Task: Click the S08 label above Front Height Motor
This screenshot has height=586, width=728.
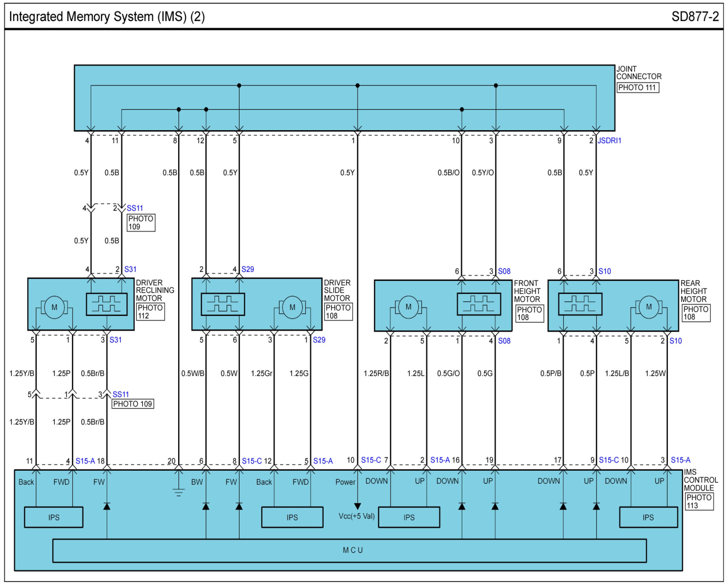Action: pyautogui.click(x=504, y=271)
